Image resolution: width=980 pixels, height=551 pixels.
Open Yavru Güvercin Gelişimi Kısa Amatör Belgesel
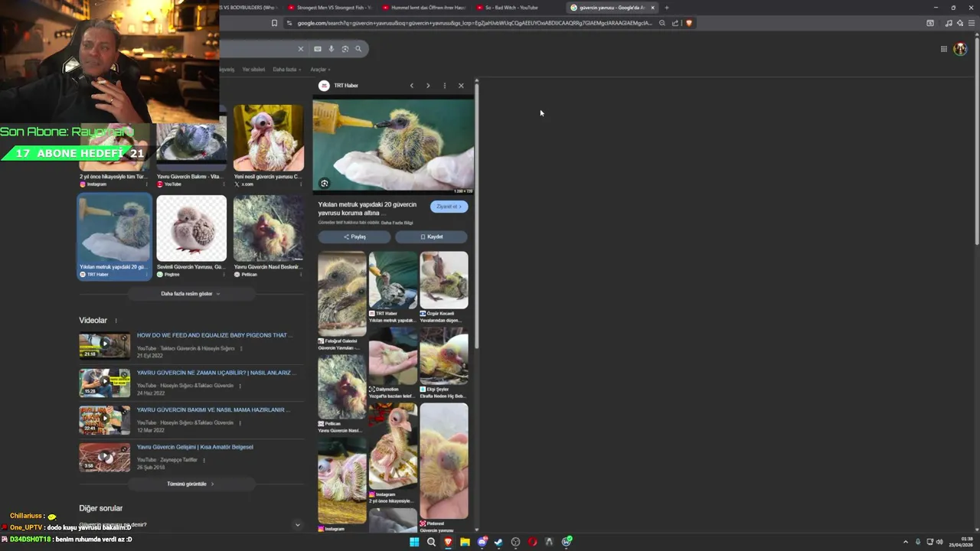(x=194, y=447)
